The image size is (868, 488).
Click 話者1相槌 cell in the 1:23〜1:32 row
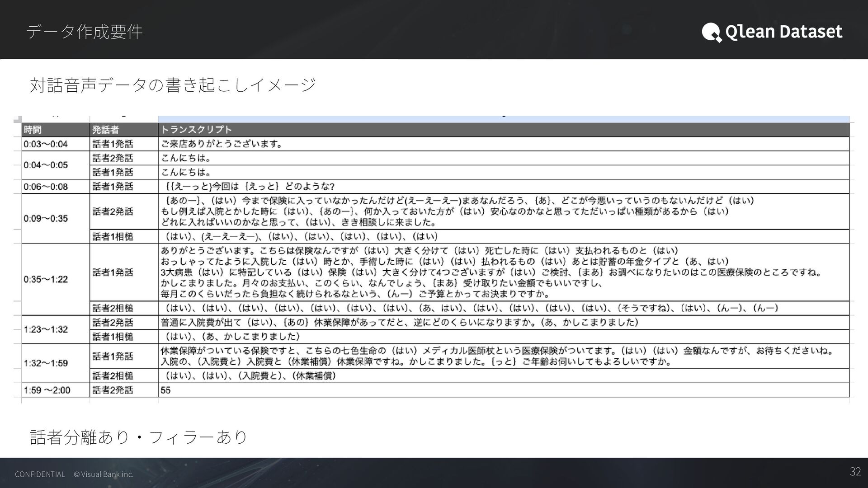(124, 337)
